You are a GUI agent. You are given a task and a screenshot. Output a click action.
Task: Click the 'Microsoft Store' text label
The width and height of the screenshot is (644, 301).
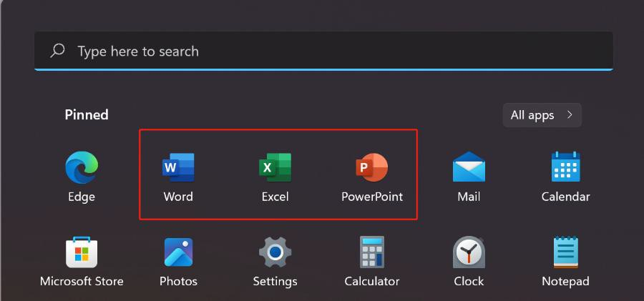pyautogui.click(x=82, y=281)
